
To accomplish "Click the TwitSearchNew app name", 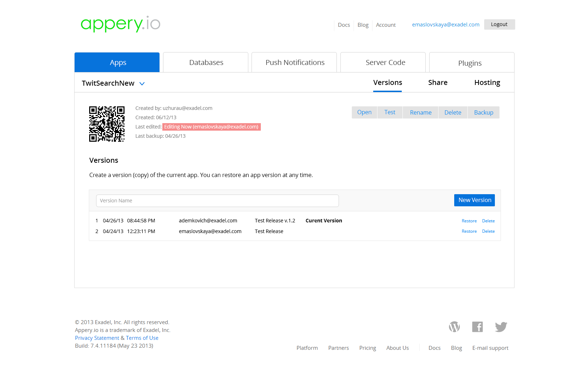I will coord(108,83).
